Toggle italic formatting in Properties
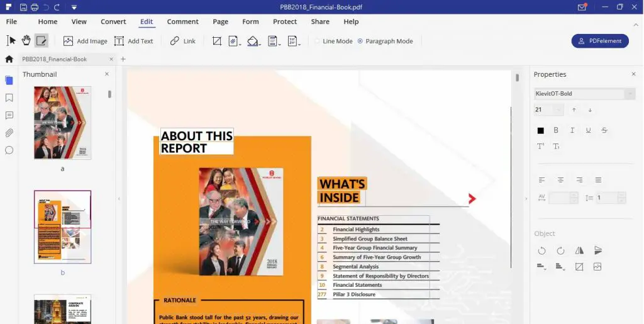This screenshot has width=644, height=324. click(x=572, y=130)
